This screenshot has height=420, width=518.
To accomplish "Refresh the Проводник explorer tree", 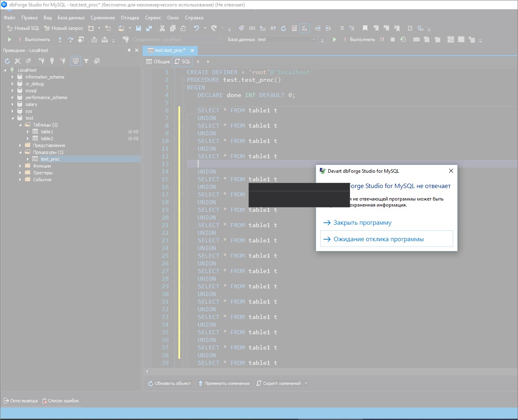I will tap(7, 61).
